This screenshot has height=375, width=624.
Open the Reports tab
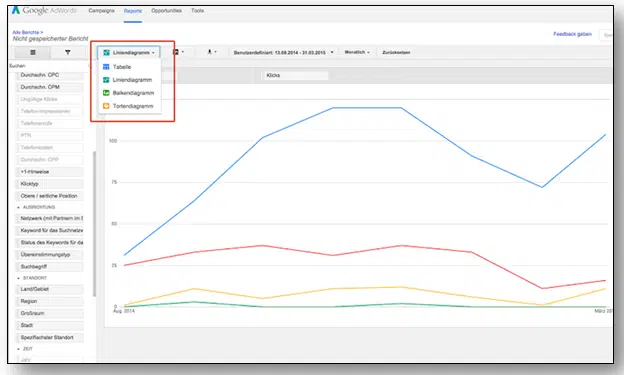pos(133,11)
